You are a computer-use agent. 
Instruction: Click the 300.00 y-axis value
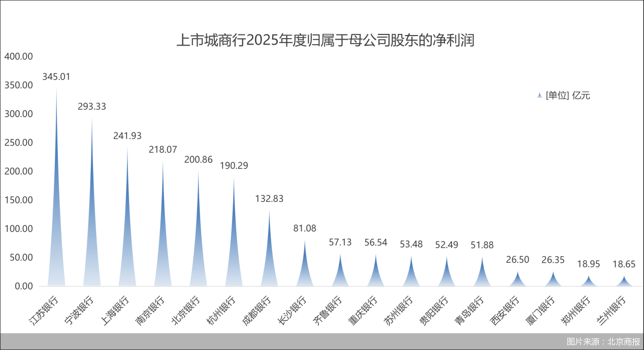tap(18, 114)
